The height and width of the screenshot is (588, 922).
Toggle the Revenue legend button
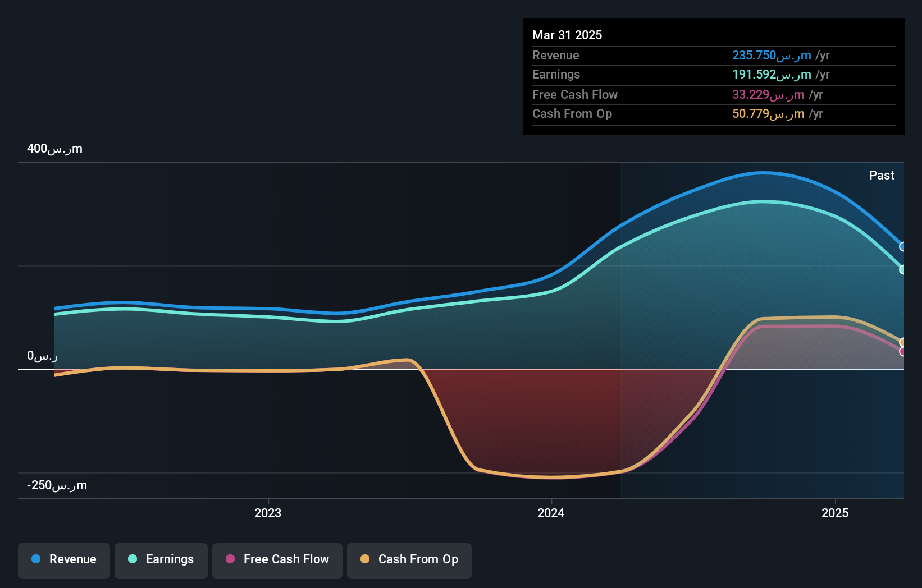pos(64,561)
